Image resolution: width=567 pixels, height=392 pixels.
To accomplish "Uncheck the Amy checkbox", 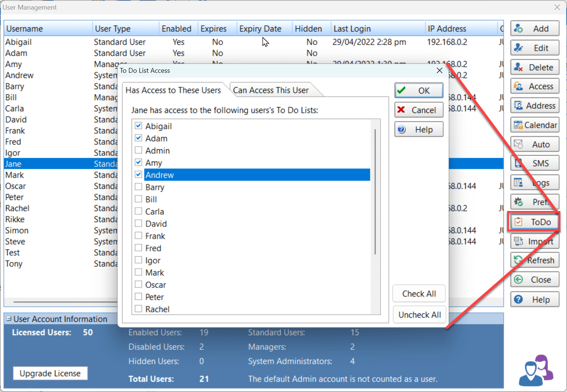I will (x=138, y=162).
